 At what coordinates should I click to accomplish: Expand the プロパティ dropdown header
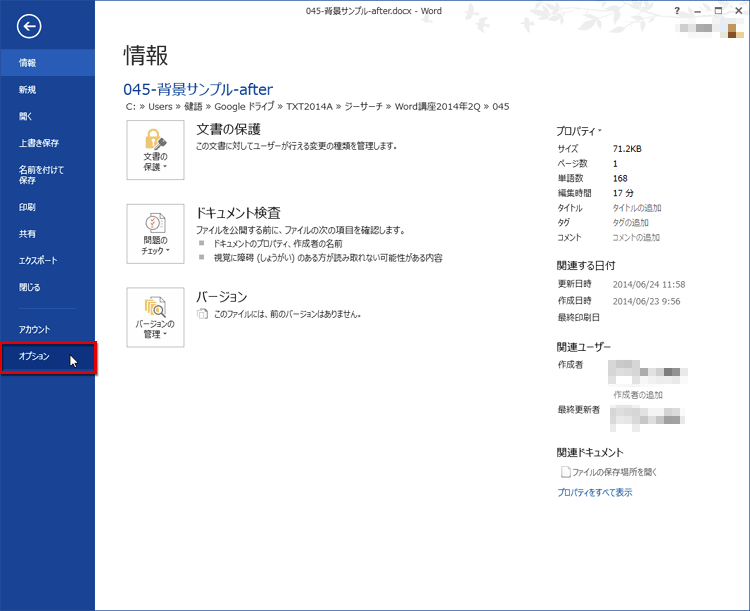(579, 131)
